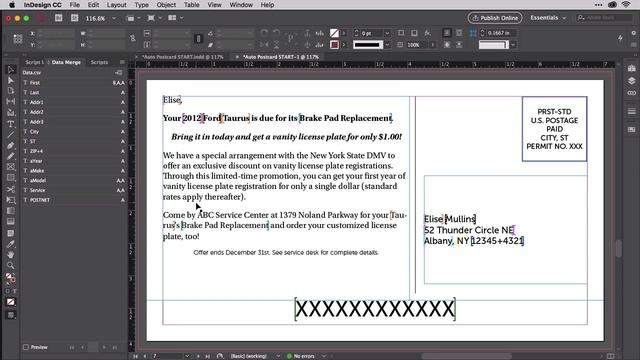Viewport: 640px width, 360px height.
Task: Switch to the Scripts panel tab
Action: click(99, 62)
